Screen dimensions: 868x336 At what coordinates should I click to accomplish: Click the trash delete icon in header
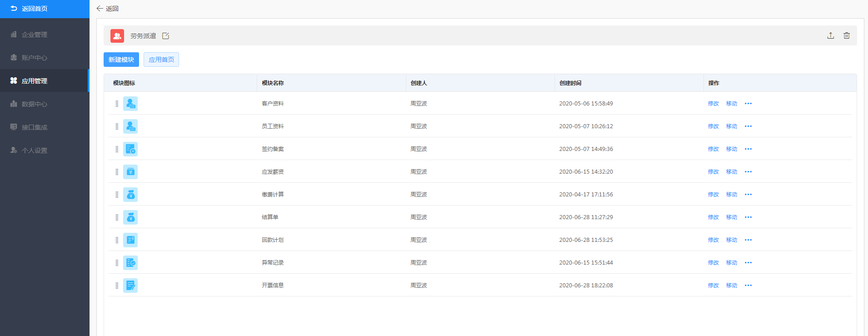tap(847, 35)
